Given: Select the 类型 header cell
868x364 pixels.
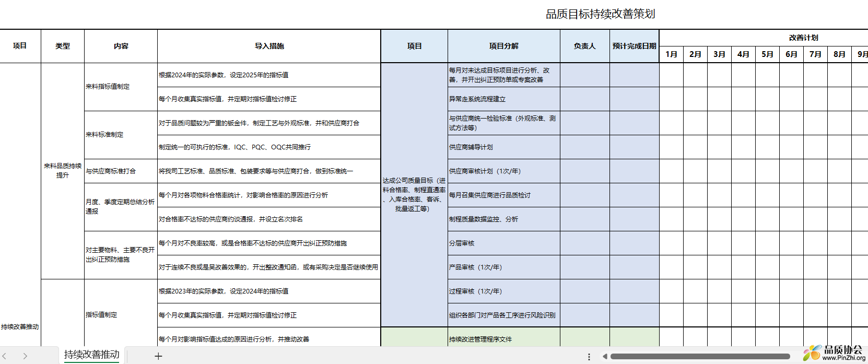Looking at the screenshot, I should pyautogui.click(x=63, y=46).
